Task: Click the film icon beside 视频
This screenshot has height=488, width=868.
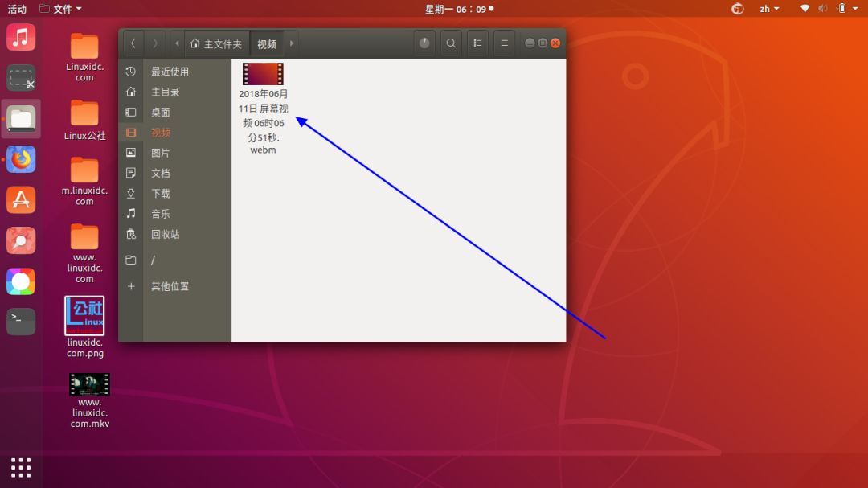Action: pyautogui.click(x=131, y=133)
